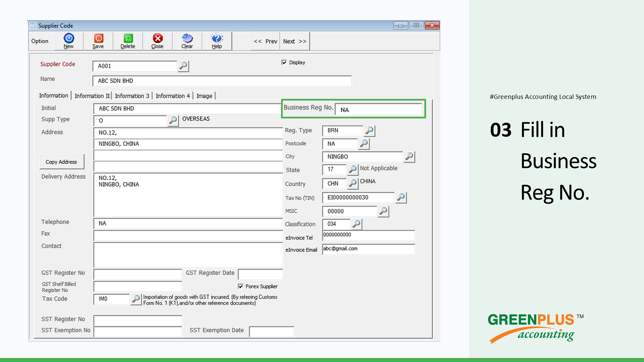Viewport: 644px width, 362px height.
Task: Click the Postcode field
Action: (340, 144)
